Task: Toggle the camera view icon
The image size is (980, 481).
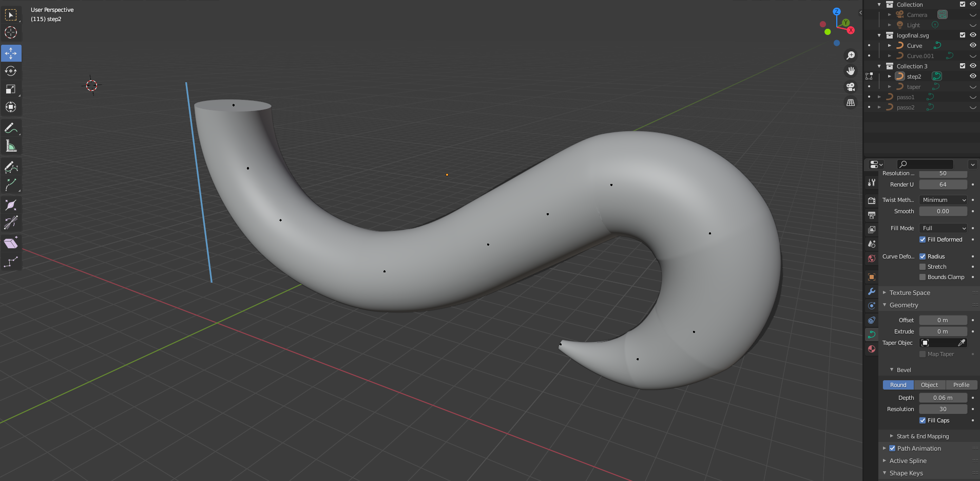Action: (851, 87)
